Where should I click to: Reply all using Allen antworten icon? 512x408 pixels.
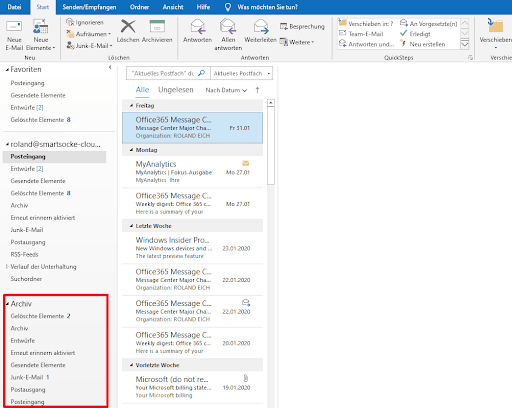228,35
